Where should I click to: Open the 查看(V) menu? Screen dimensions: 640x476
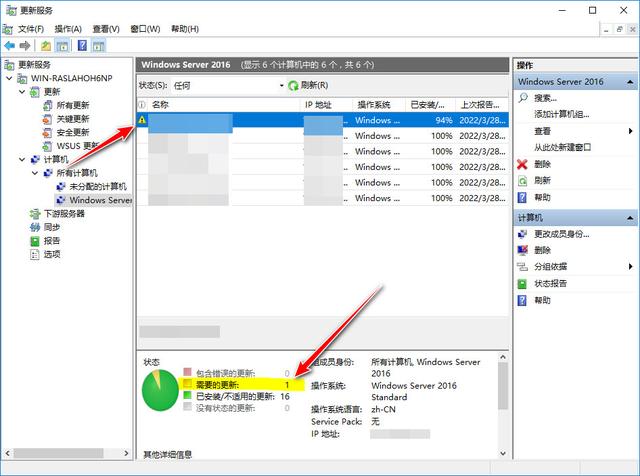tap(106, 29)
